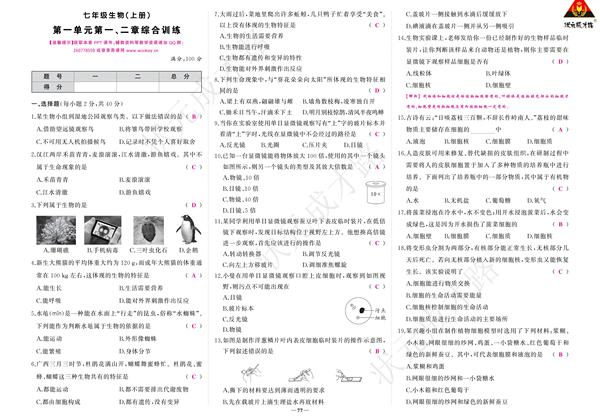Image resolution: width=600 pixels, height=420 pixels.
Task: Select option "C.葡萄糖" in question 16
Action: tap(498, 200)
